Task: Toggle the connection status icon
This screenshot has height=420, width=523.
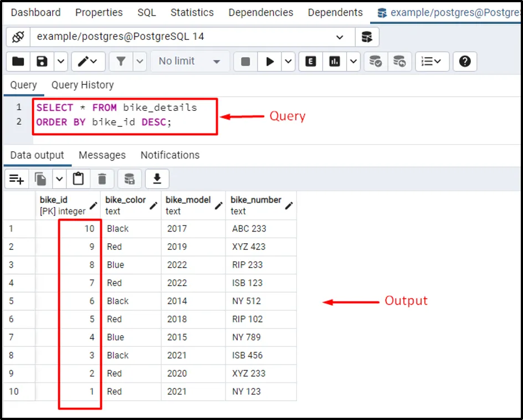Action: point(18,37)
